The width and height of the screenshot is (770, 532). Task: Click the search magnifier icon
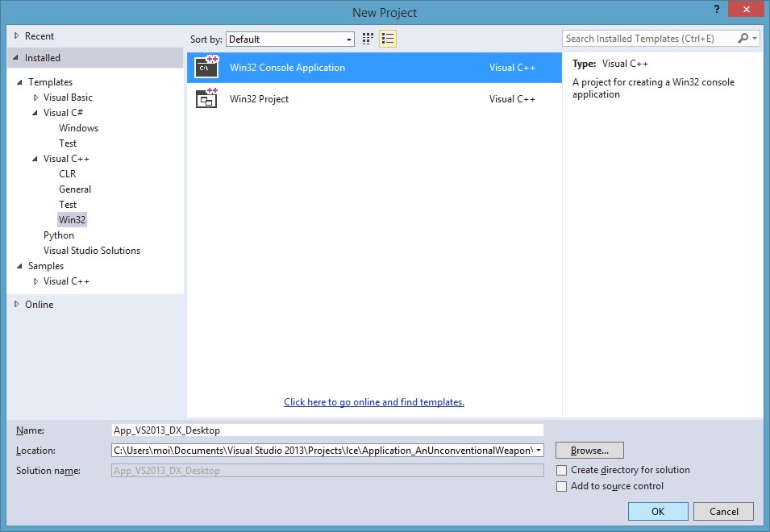point(743,38)
